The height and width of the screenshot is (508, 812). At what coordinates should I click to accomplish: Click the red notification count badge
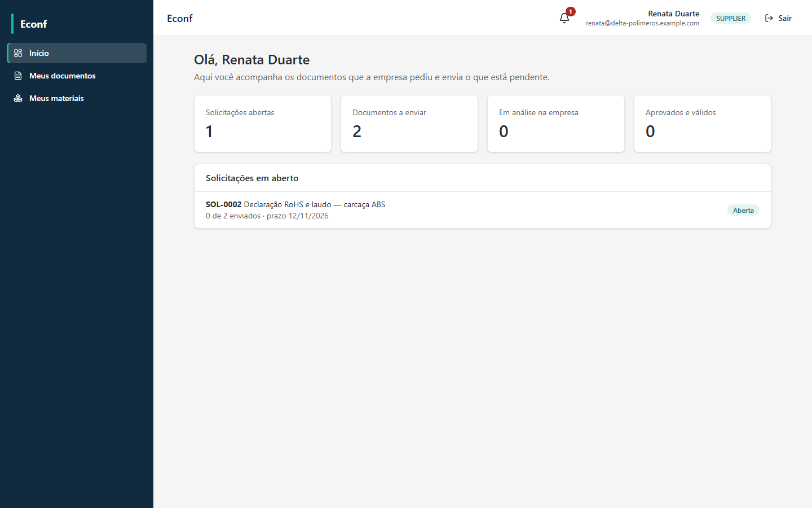tap(571, 11)
